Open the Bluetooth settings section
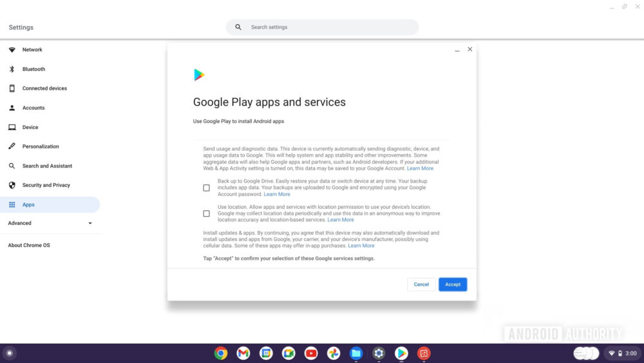Viewport: 644px width, 363px height. point(33,69)
